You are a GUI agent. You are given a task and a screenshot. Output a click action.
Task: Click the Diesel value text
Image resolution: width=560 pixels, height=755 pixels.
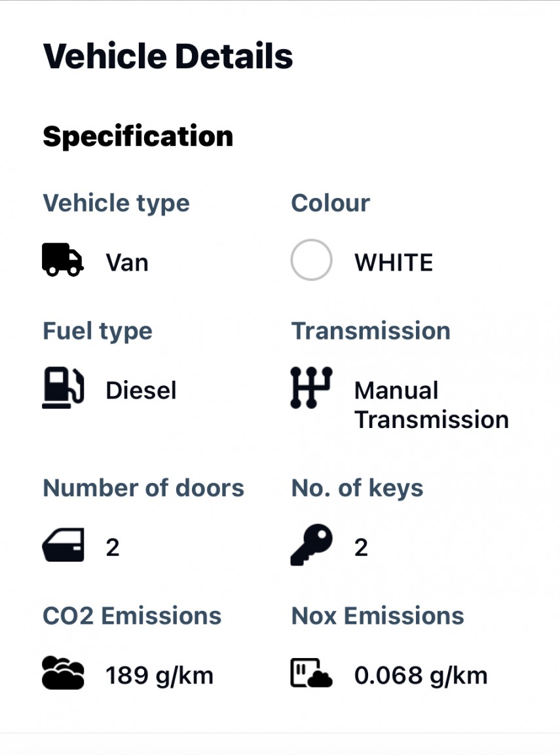tap(141, 391)
